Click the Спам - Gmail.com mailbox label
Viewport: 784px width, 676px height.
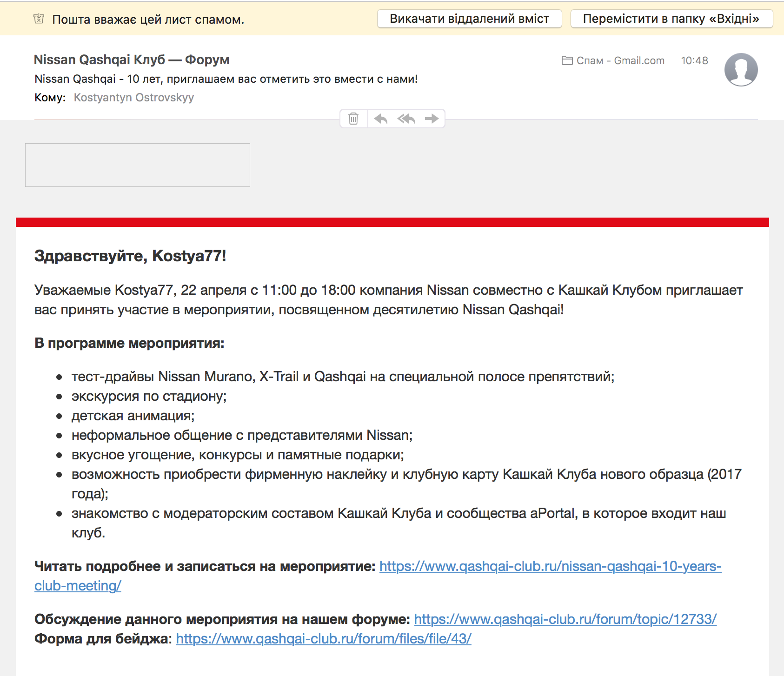(x=620, y=60)
